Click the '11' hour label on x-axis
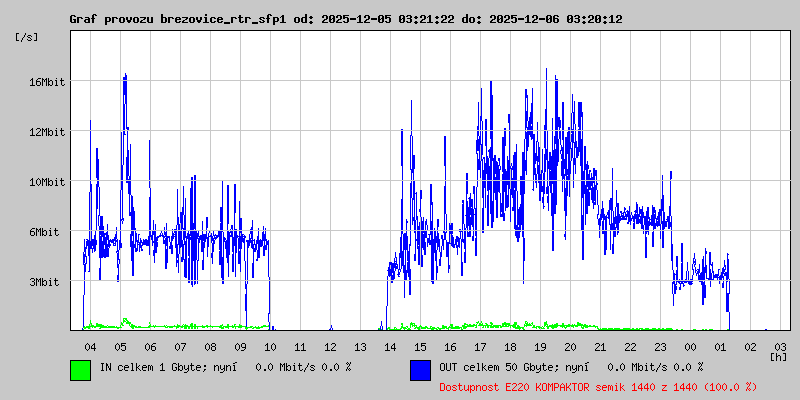Screen dimensions: 800x400 [300, 347]
